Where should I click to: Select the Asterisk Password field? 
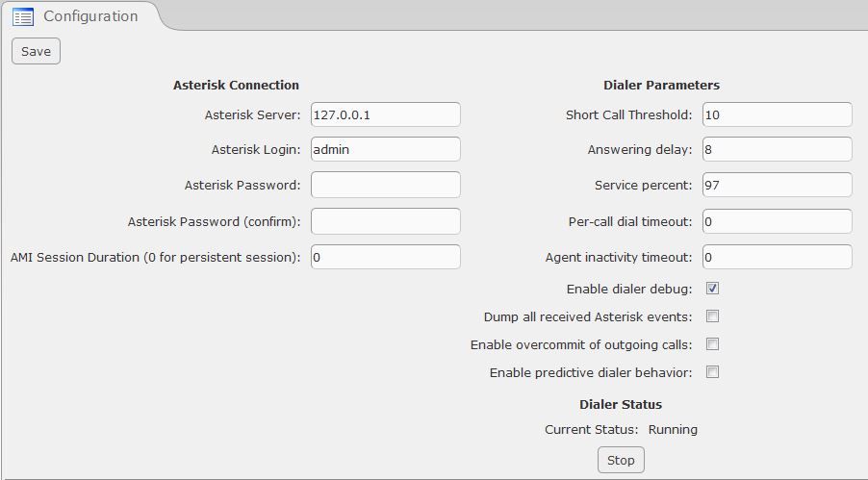point(386,185)
